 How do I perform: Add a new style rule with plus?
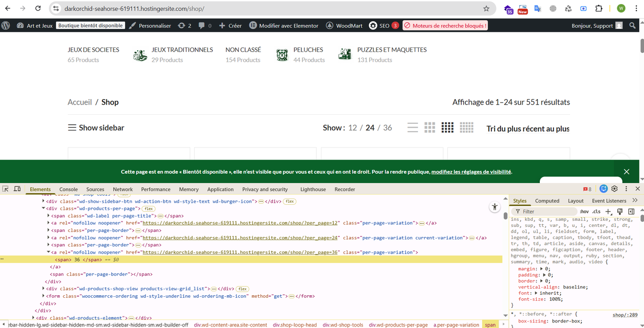point(608,211)
